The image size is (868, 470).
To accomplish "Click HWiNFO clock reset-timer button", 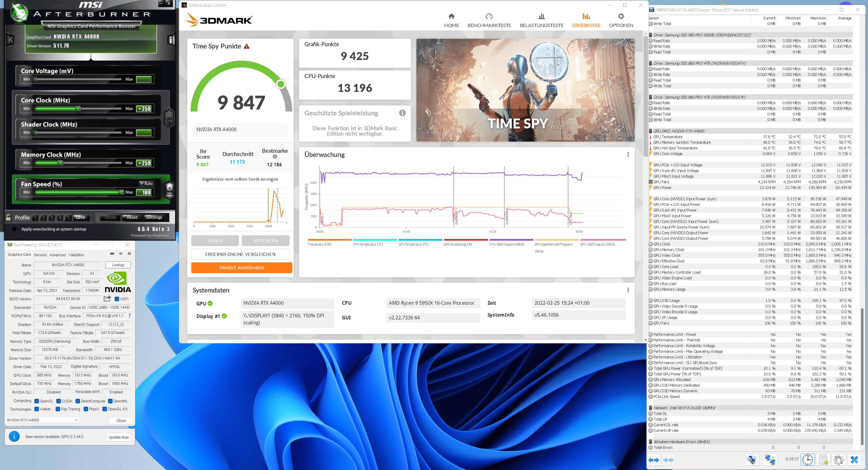I will pos(808,460).
